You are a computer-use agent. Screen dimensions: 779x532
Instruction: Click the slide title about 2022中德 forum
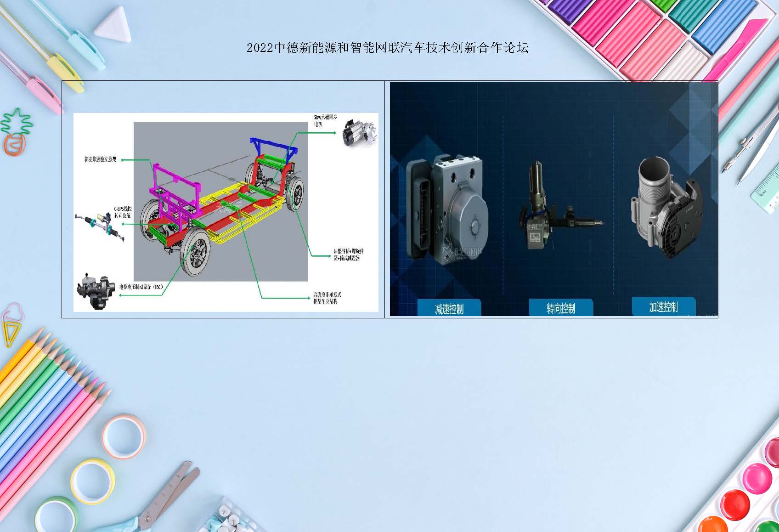click(x=387, y=48)
